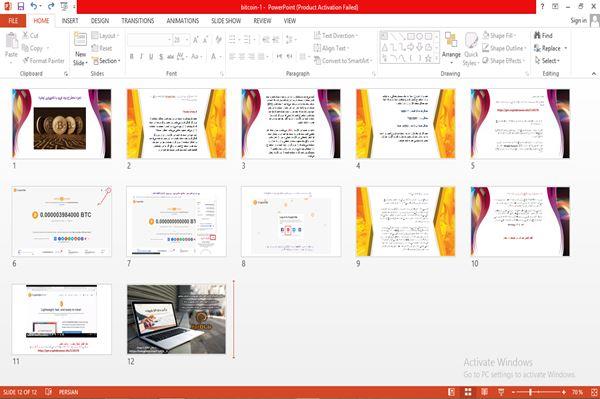Image resolution: width=600 pixels, height=399 pixels.
Task: Select the star shape in shapes gallery
Action: 428,58
